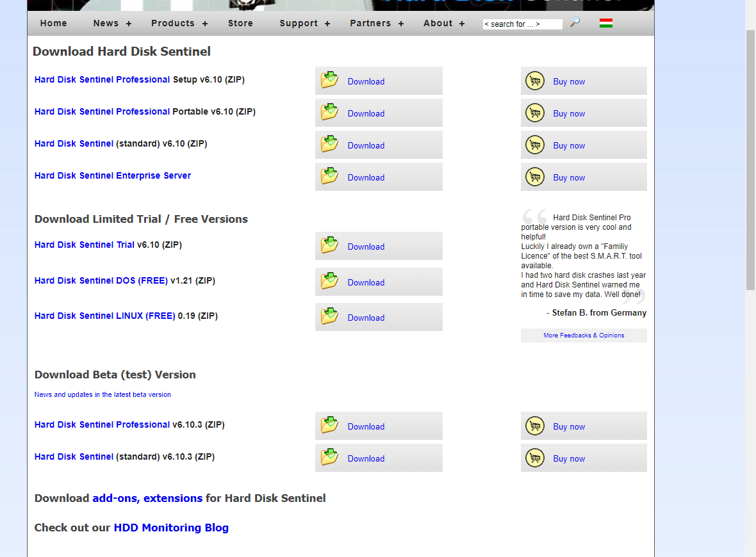
Task: Click download folder icon for standard v6.10.3 beta
Action: tap(330, 457)
